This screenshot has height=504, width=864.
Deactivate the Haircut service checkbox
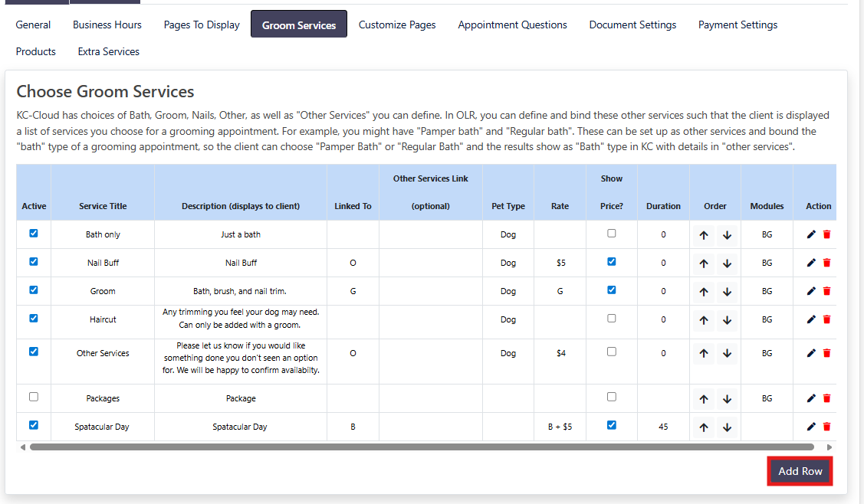34,318
